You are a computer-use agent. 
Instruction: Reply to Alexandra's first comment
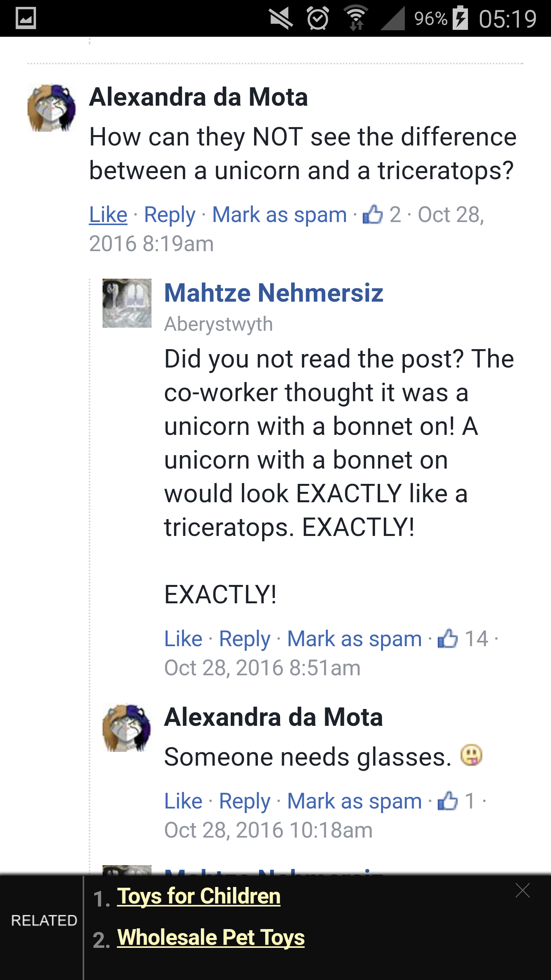click(170, 214)
